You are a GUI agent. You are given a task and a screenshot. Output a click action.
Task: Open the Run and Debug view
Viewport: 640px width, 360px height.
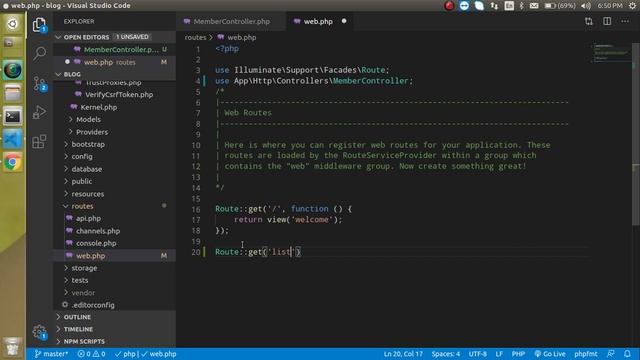pyautogui.click(x=40, y=112)
